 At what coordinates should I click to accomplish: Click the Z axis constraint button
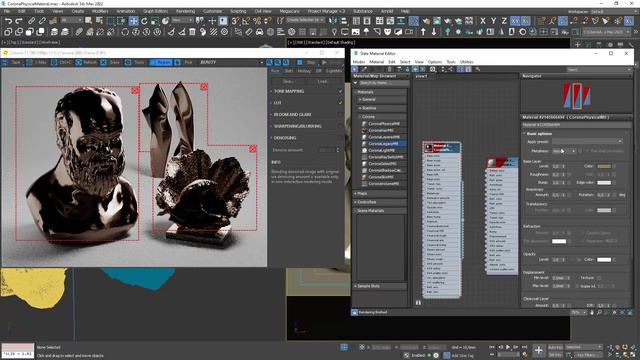[504, 20]
